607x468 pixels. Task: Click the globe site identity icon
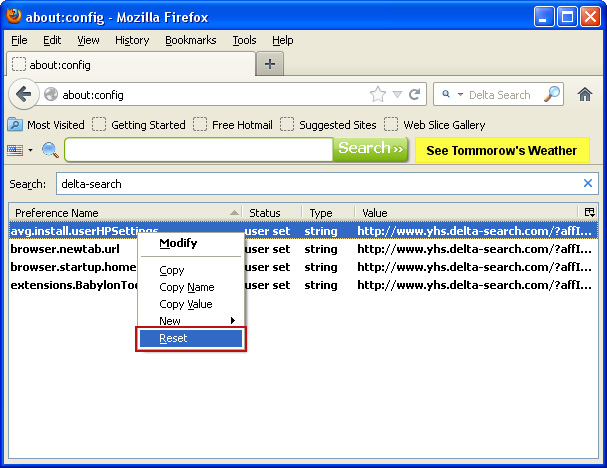[51, 94]
